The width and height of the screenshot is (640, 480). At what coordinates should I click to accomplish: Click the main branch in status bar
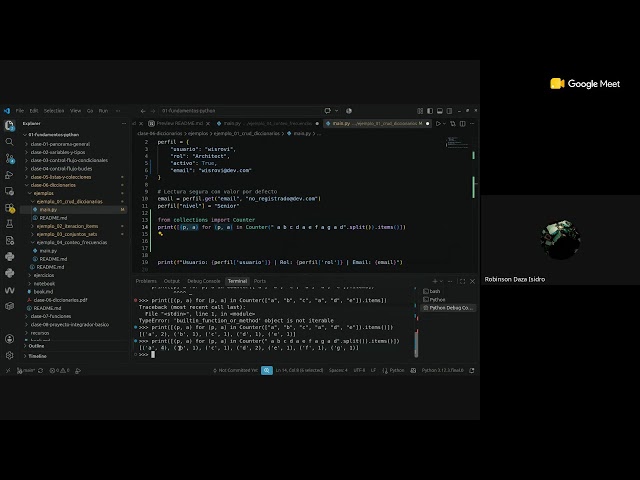(26, 371)
